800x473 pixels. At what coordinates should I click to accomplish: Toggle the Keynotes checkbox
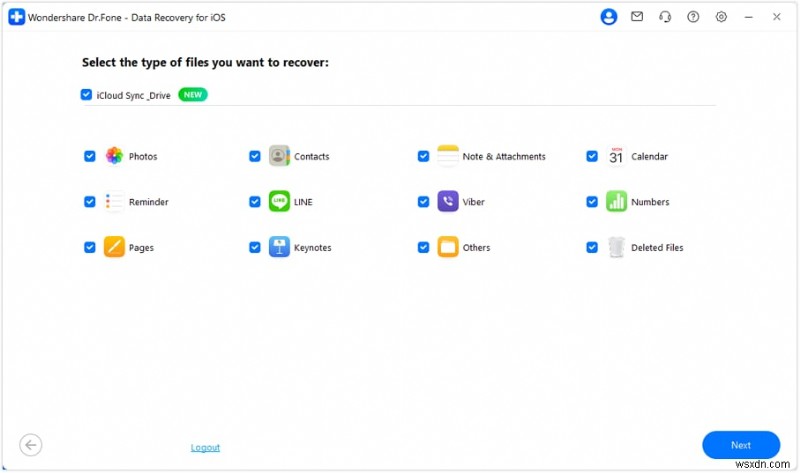tap(255, 247)
